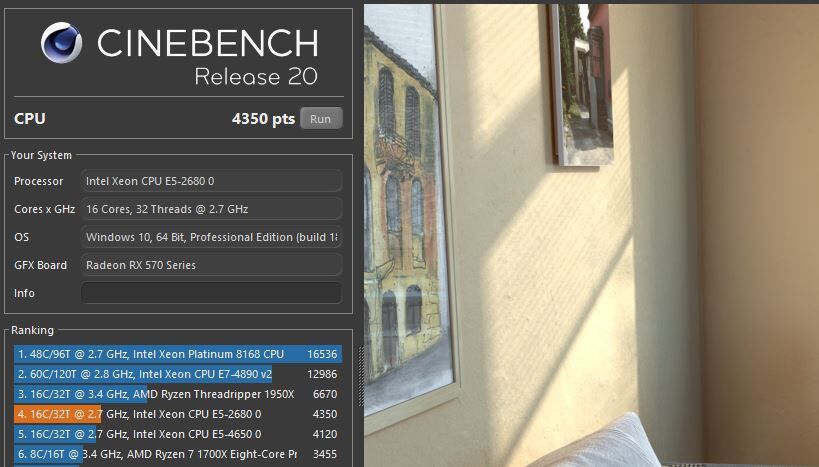Click the panel splitter handle beside ranking list
The height and width of the screenshot is (467, 819).
coord(360,376)
